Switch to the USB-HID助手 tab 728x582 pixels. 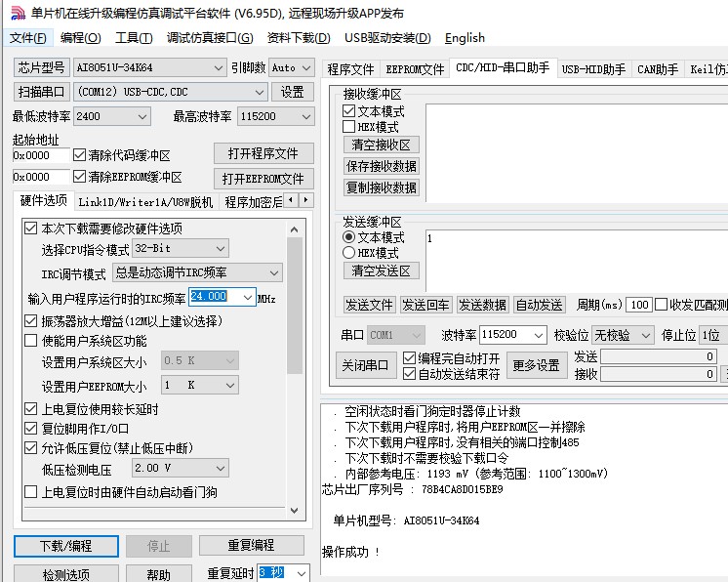593,69
